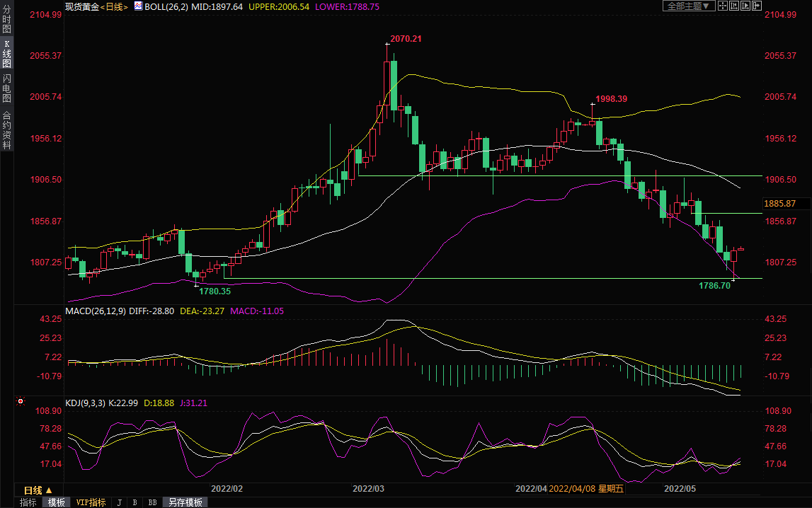This screenshot has width=812, height=508.
Task: Click the red KDJ marker icon
Action: 21,402
